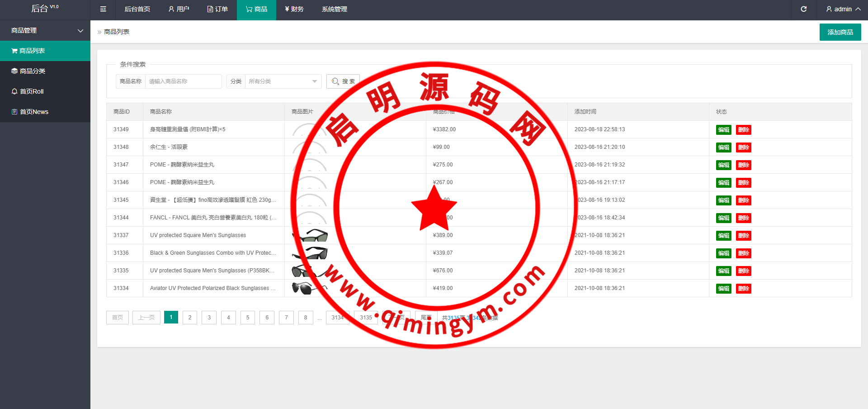This screenshot has height=409, width=868.
Task: Go to page 5 in pagination
Action: [x=248, y=318]
